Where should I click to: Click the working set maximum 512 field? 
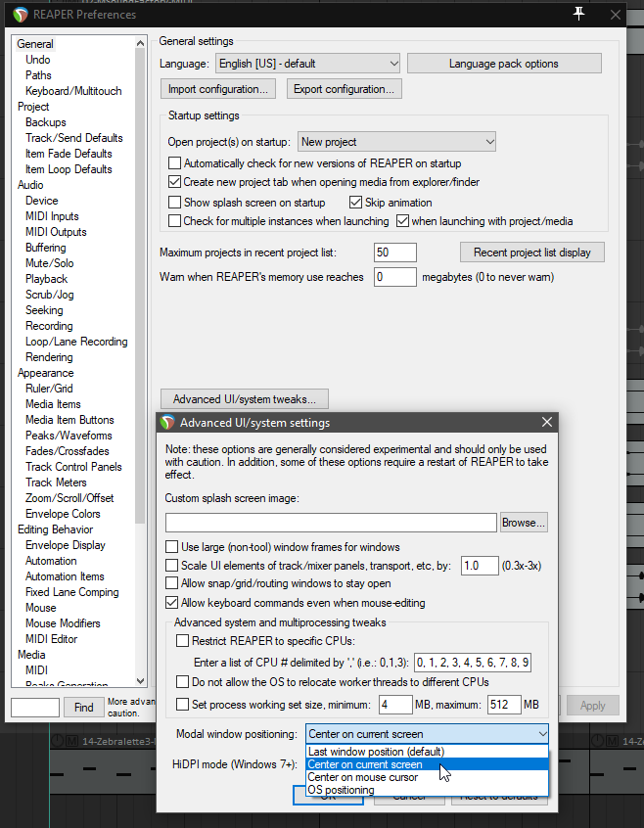point(504,705)
